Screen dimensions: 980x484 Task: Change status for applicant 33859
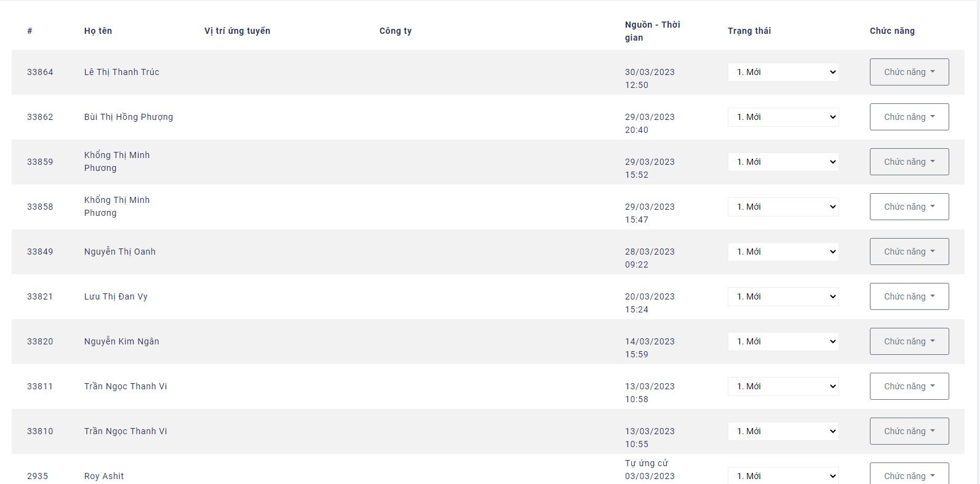click(x=783, y=162)
